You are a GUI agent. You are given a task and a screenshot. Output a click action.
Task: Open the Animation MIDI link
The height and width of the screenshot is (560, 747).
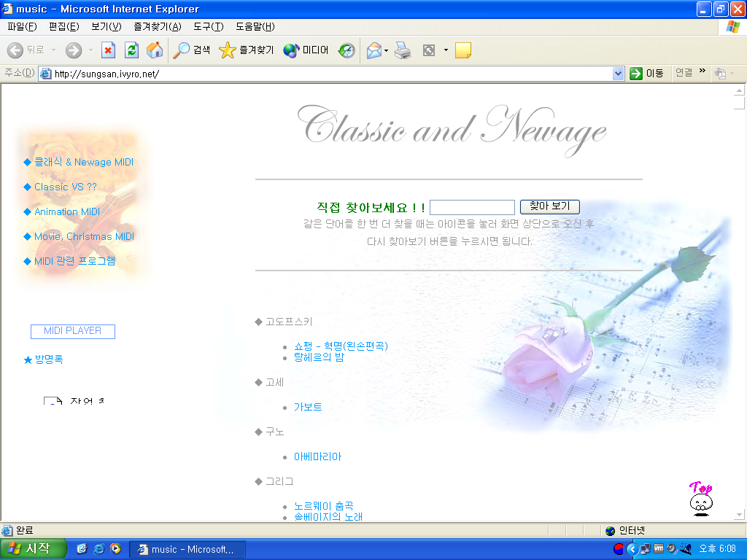coord(66,212)
